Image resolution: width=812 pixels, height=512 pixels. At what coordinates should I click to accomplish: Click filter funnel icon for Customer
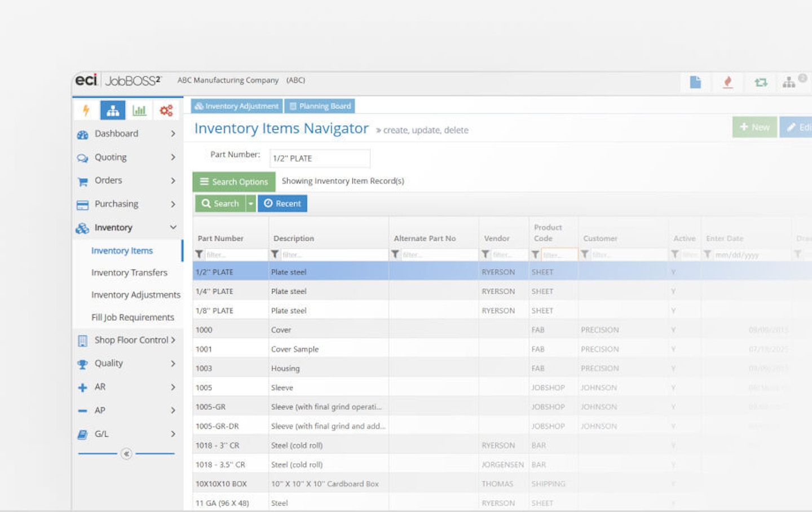point(585,255)
